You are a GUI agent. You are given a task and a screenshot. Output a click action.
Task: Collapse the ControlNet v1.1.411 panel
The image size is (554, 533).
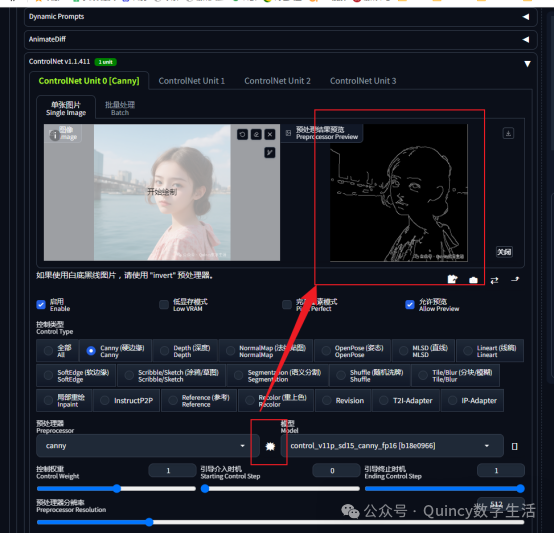click(x=527, y=64)
